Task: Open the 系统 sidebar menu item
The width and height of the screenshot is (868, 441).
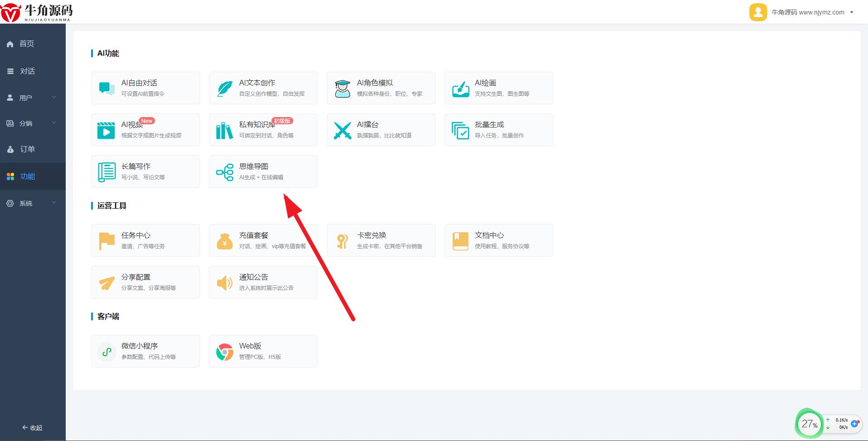Action: (x=33, y=203)
